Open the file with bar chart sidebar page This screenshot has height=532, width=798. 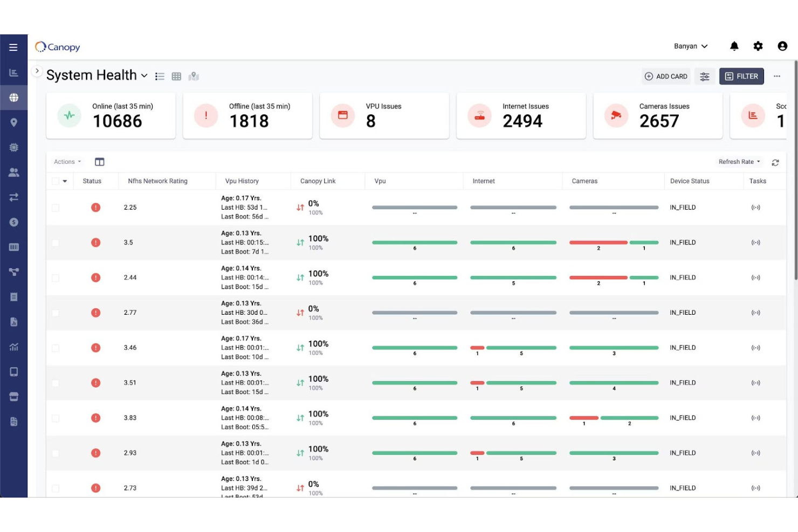[14, 322]
